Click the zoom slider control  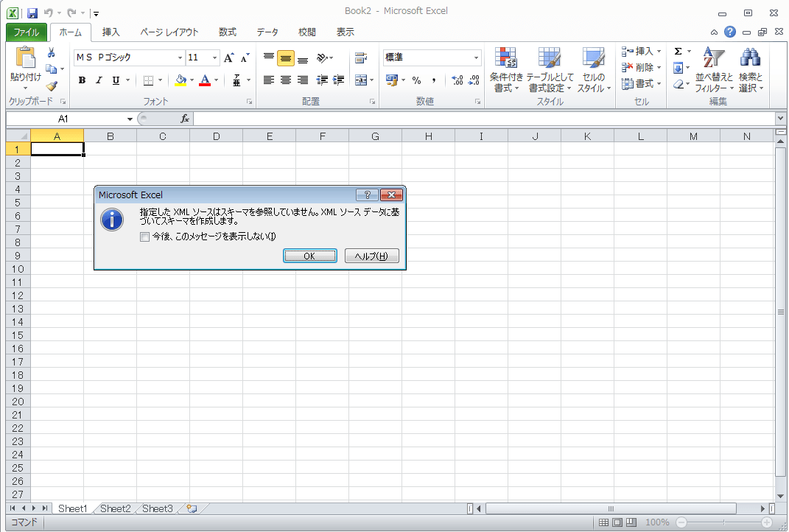[x=723, y=522]
